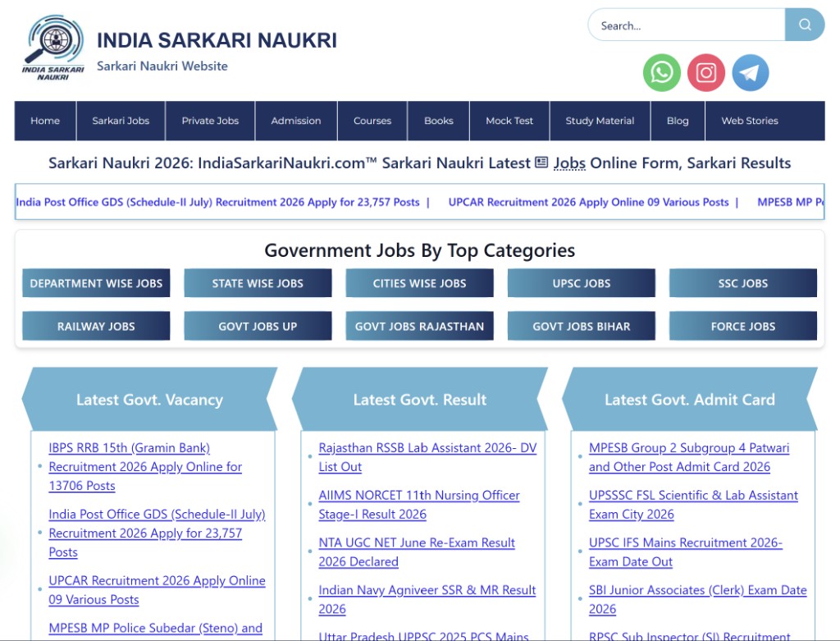Open the WhatsApp channel icon
The width and height of the screenshot is (840, 641).
[662, 72]
